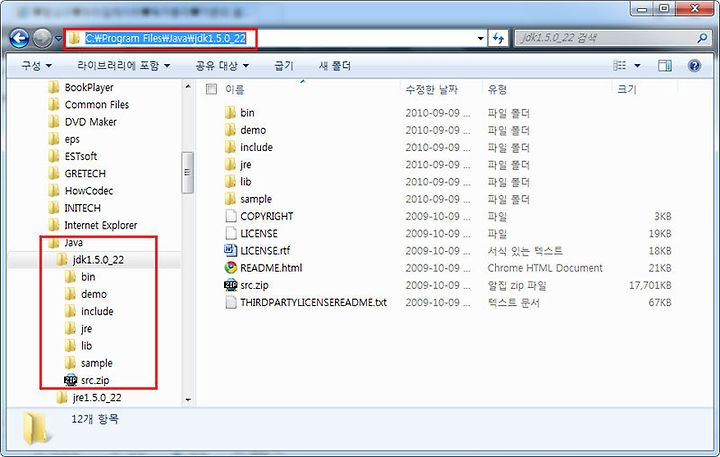This screenshot has height=457, width=720.
Task: Click the 굽기 toolbar button
Action: tap(284, 66)
